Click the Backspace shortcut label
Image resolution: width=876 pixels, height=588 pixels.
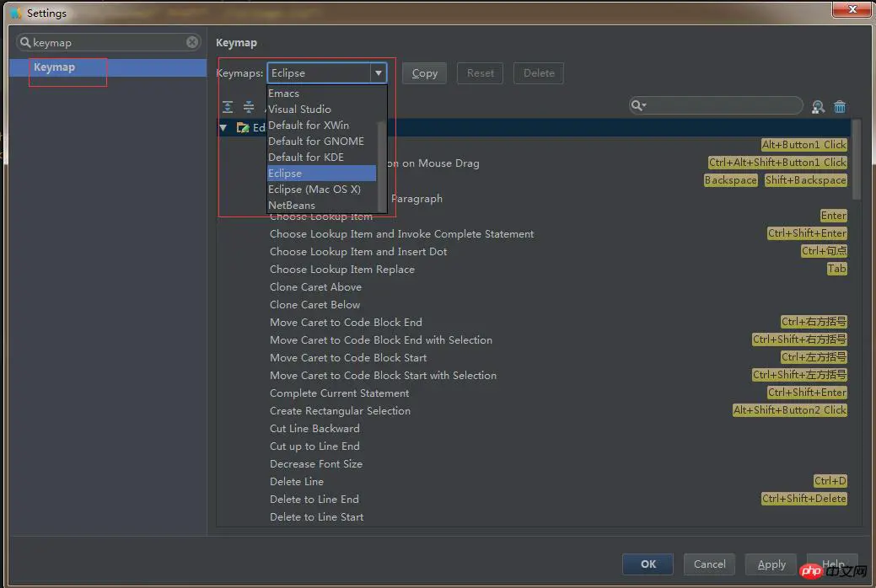(730, 180)
